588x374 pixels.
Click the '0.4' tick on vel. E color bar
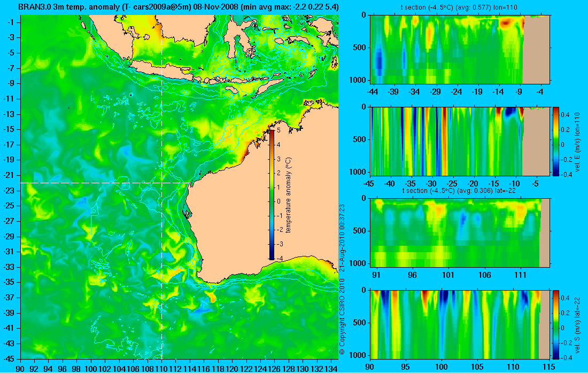(x=565, y=114)
